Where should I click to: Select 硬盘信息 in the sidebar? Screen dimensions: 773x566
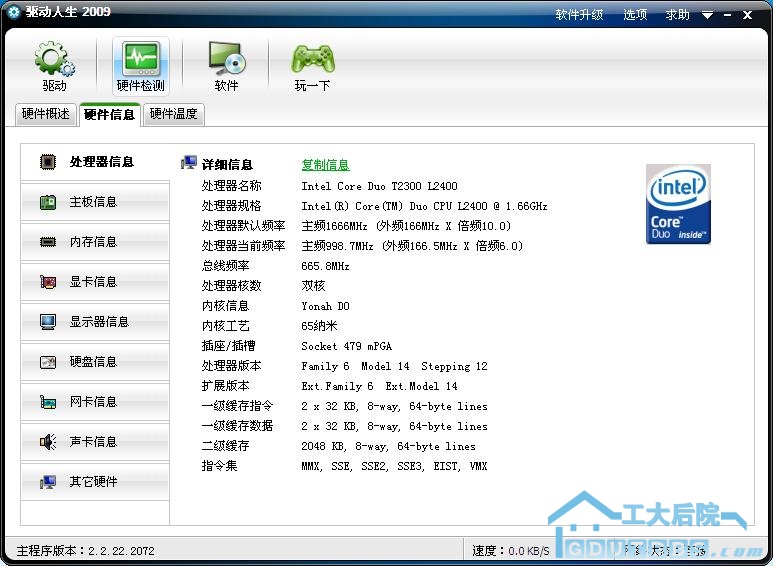95,362
